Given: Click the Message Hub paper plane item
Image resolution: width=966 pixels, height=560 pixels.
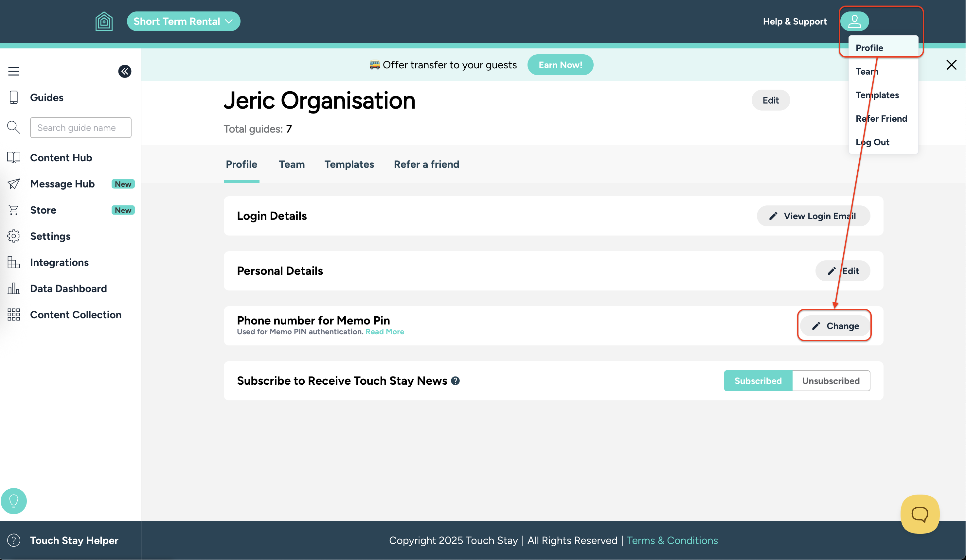Looking at the screenshot, I should [x=62, y=184].
